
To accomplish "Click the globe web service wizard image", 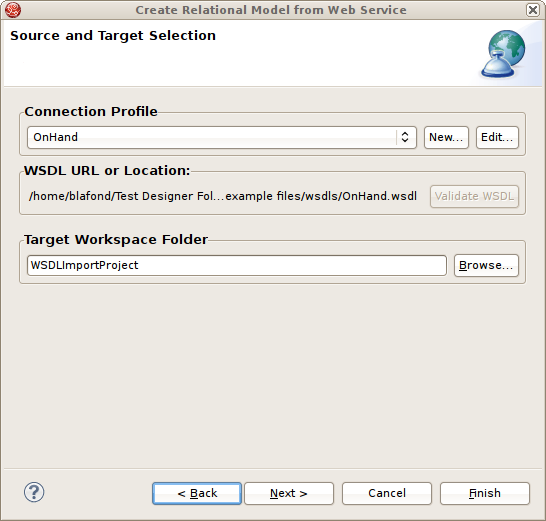I will coord(503,54).
